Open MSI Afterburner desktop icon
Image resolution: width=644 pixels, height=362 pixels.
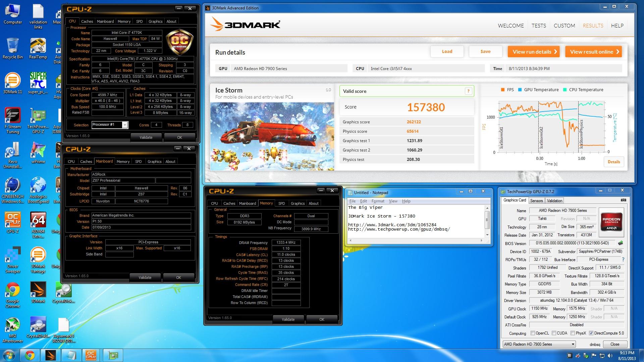(13, 330)
